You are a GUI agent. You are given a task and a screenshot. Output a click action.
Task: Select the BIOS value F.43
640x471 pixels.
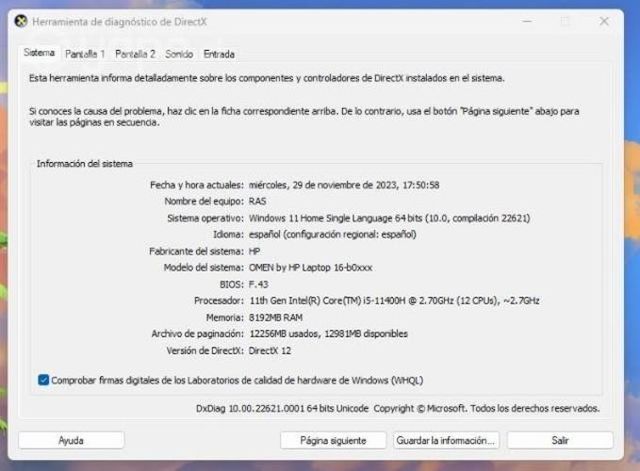259,284
